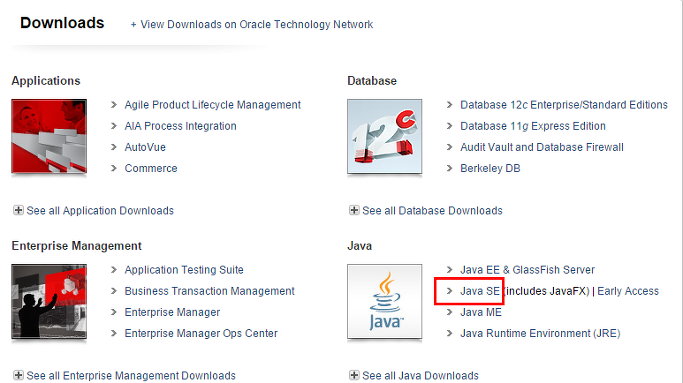Click the Java logo thumbnail
Screen dimensions: 683x383
point(385,301)
